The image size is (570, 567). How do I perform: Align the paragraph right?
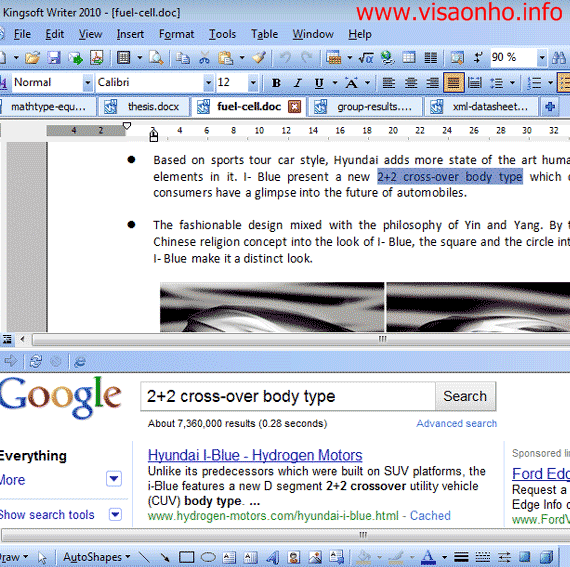432,83
